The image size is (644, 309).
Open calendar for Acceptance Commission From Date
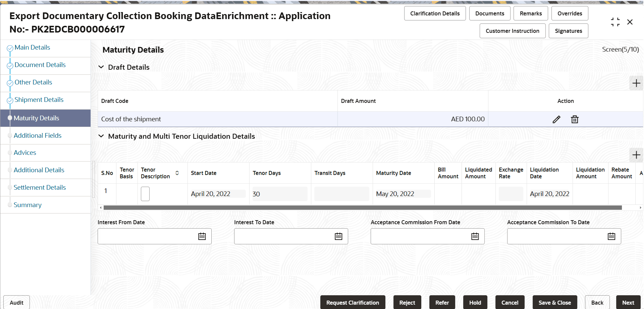tap(475, 236)
